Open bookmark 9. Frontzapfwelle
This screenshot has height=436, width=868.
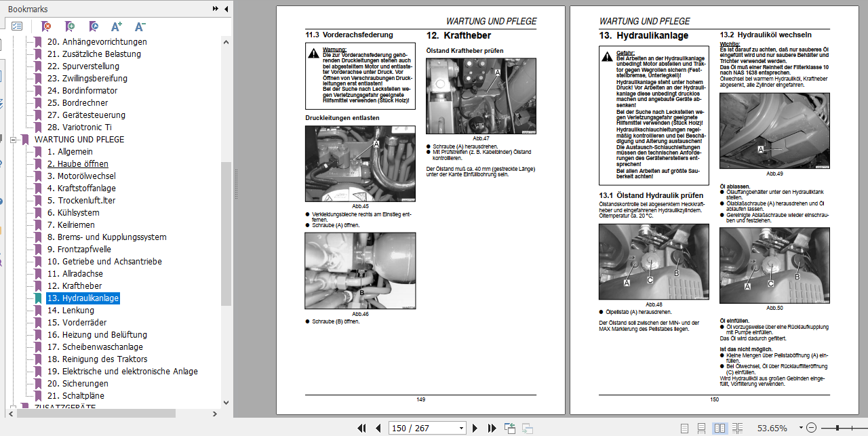coord(79,250)
